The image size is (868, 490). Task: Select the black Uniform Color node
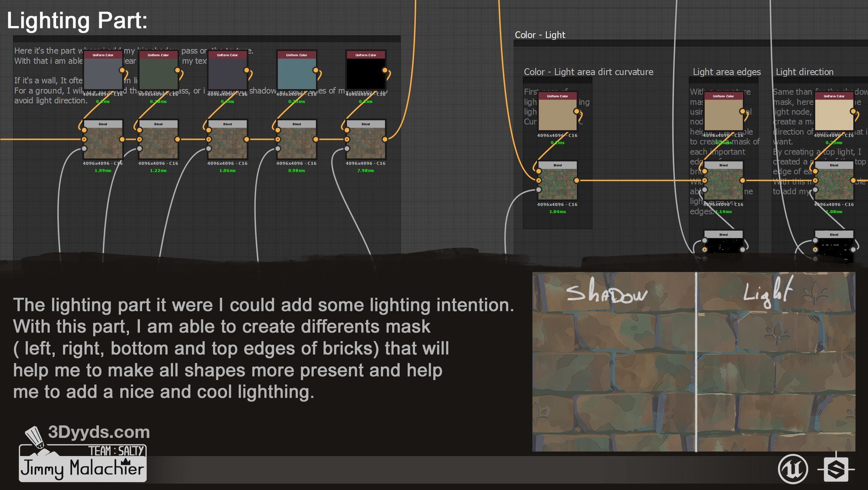pos(366,72)
